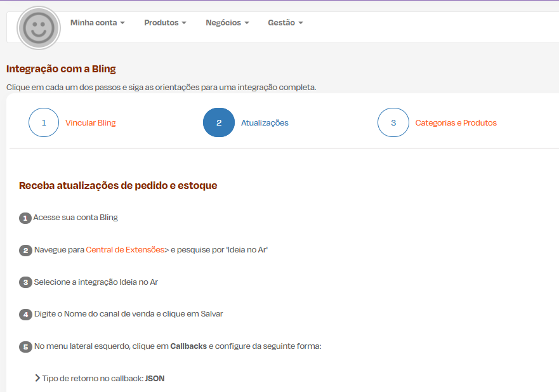Switch to Categorias e Produtos step

click(456, 123)
